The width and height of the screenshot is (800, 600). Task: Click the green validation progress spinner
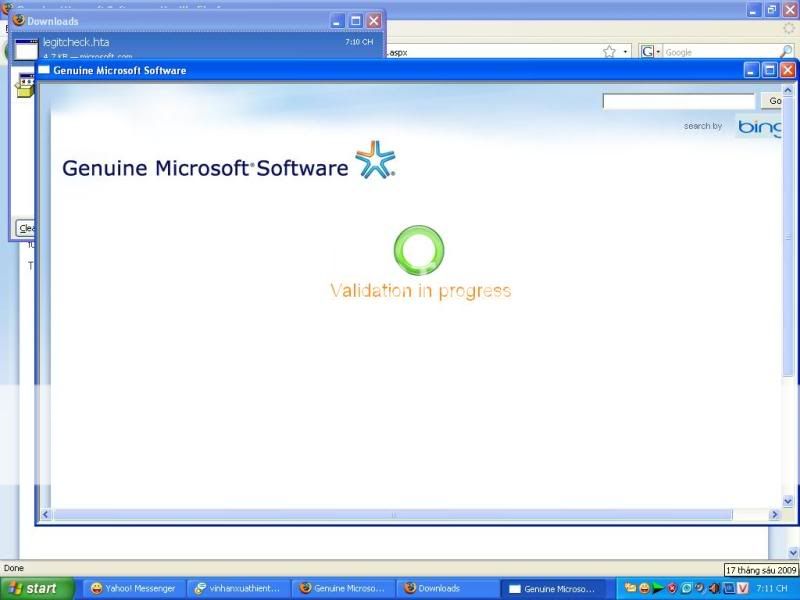pyautogui.click(x=419, y=251)
